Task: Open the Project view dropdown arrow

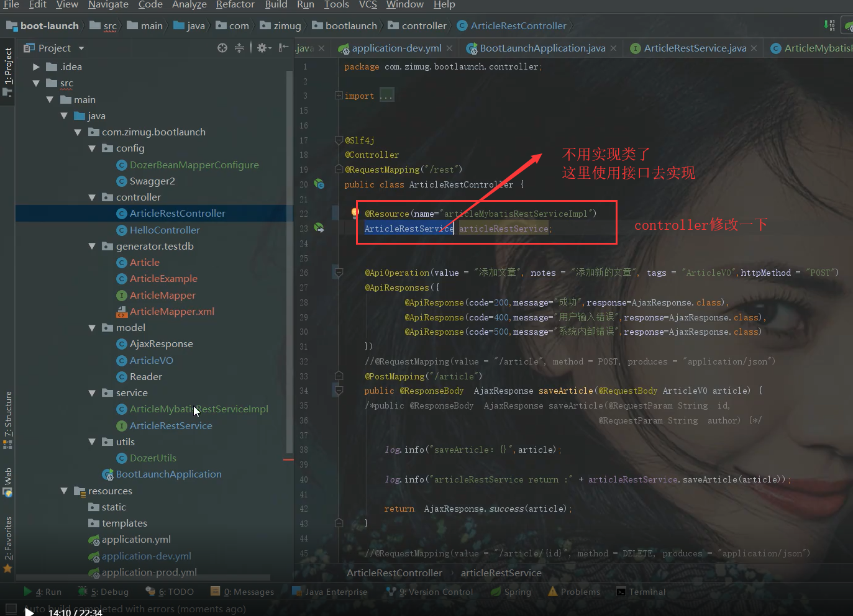Action: (x=81, y=48)
